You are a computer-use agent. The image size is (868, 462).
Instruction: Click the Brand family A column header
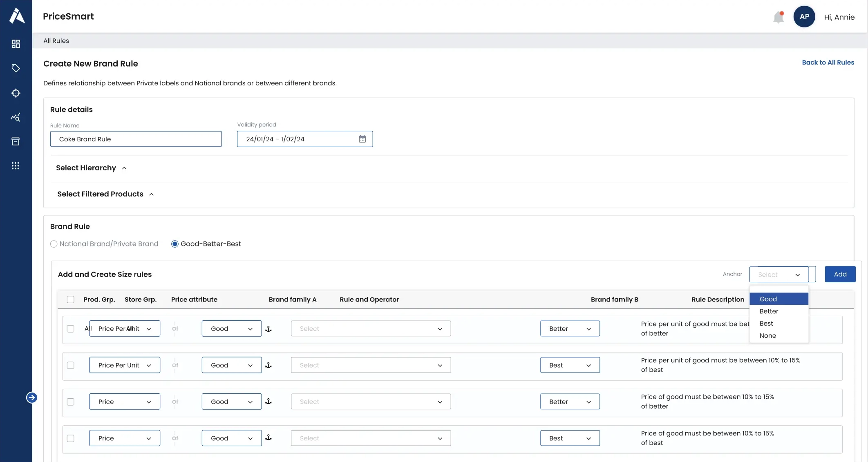[x=293, y=299]
